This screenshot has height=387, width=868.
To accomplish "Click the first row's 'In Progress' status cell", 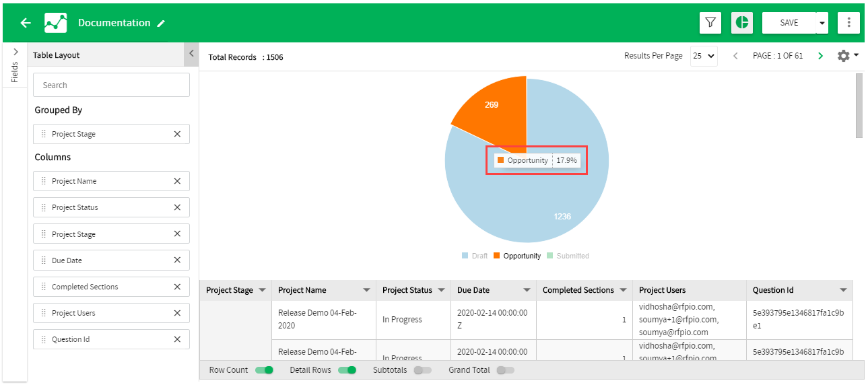I will pyautogui.click(x=413, y=320).
